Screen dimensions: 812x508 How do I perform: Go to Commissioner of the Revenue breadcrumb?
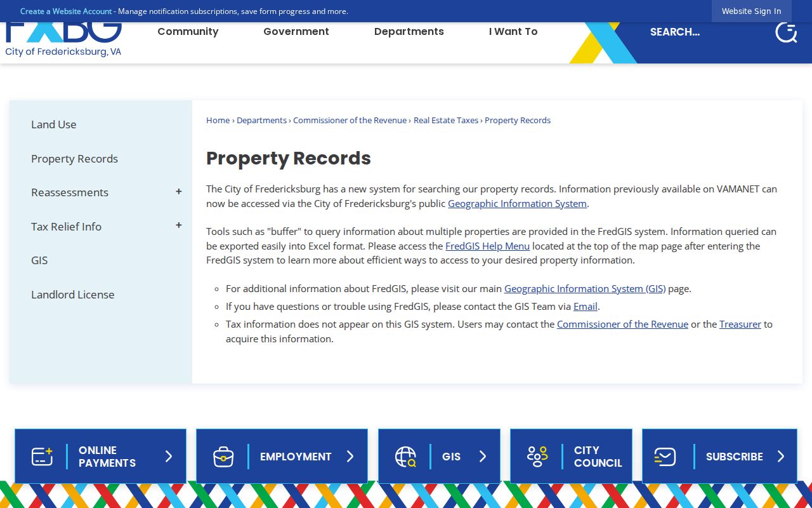[350, 121]
